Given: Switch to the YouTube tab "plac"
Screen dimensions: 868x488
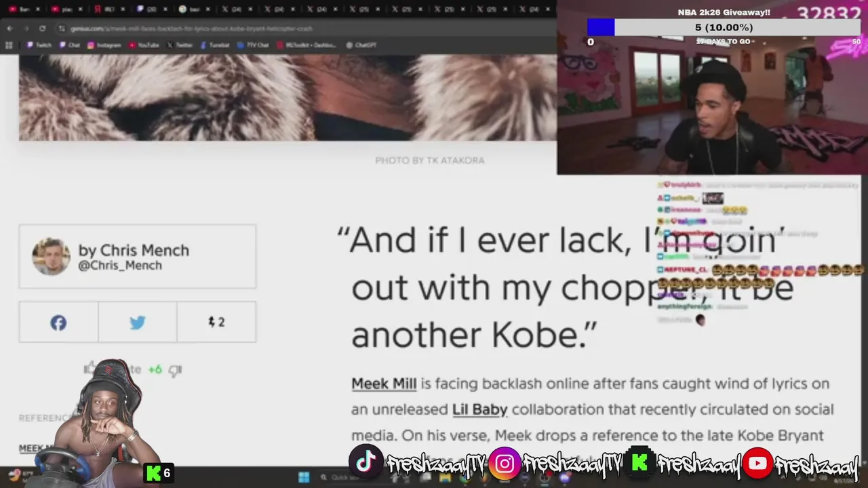Looking at the screenshot, I should (x=62, y=9).
